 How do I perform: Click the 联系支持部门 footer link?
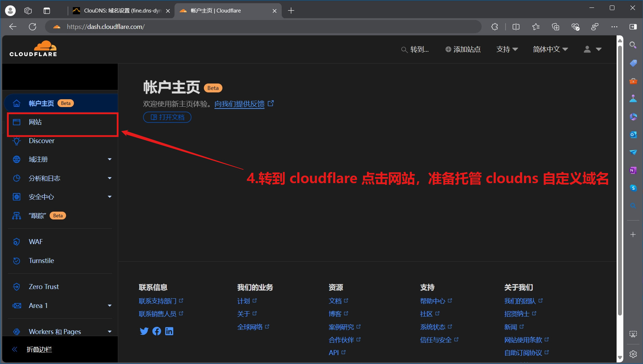tap(157, 301)
